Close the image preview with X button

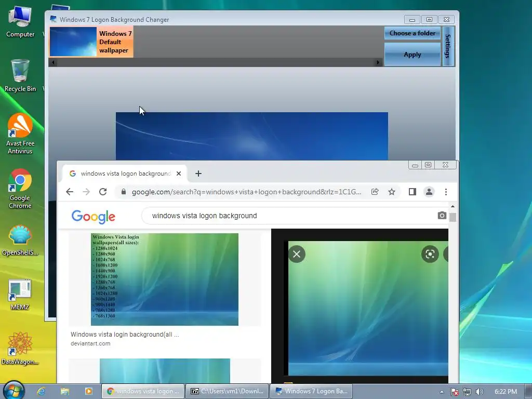pyautogui.click(x=297, y=254)
